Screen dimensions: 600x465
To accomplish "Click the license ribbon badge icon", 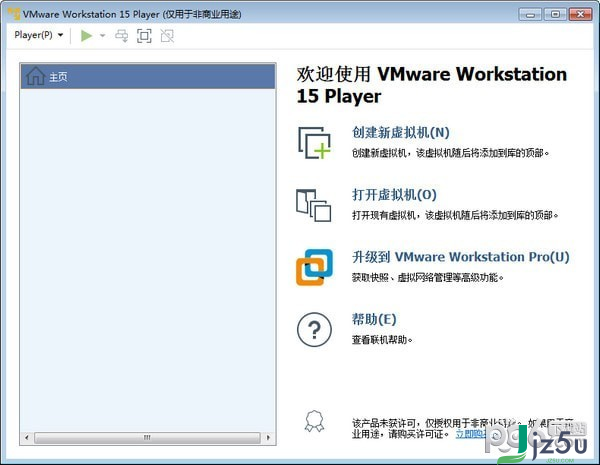I will coord(314,421).
